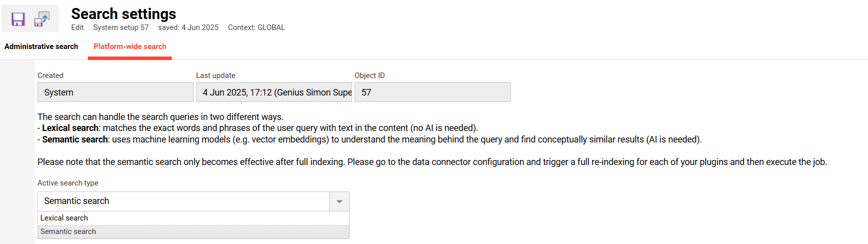The width and height of the screenshot is (868, 244).
Task: Click the bold Semantic search description term
Action: [x=75, y=139]
